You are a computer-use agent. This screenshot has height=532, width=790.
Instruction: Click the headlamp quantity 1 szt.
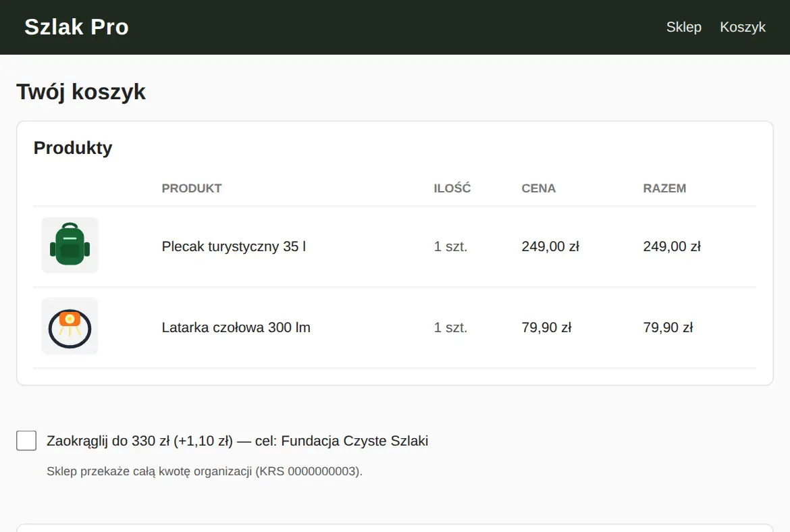(x=450, y=327)
